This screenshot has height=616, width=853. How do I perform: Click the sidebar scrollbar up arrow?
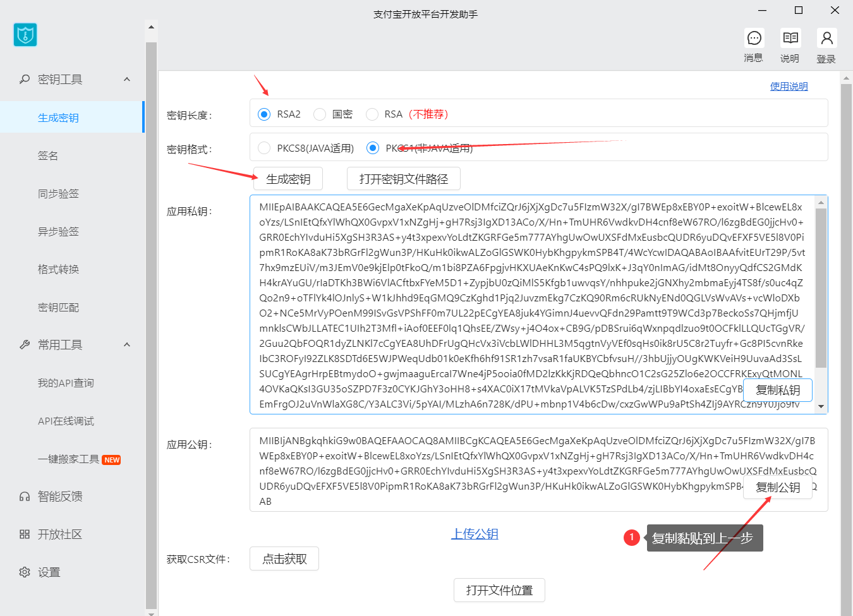pos(151,27)
